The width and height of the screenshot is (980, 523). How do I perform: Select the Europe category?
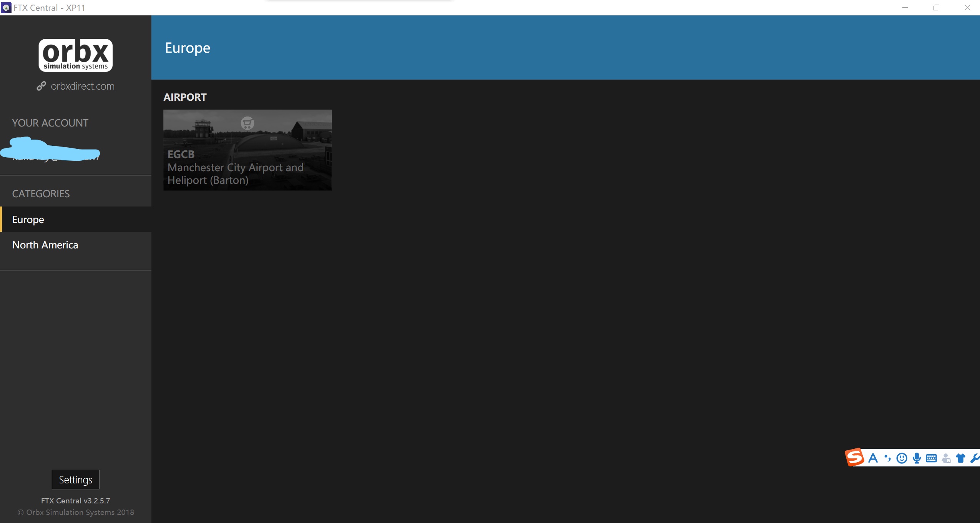pos(28,219)
